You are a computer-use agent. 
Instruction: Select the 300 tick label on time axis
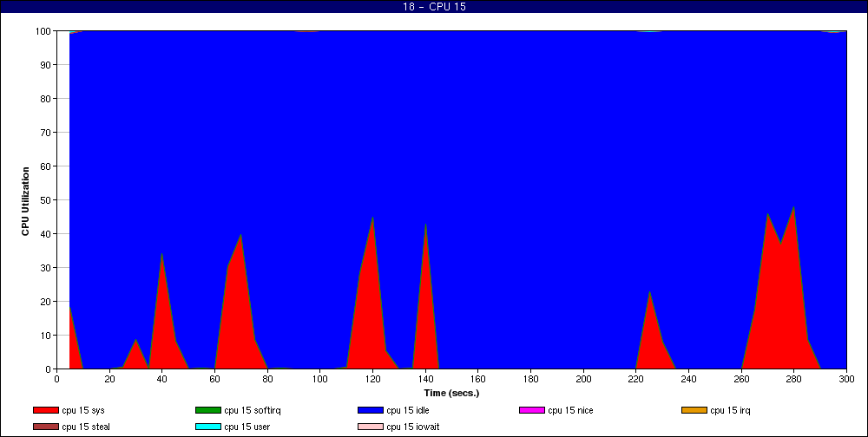coord(846,379)
